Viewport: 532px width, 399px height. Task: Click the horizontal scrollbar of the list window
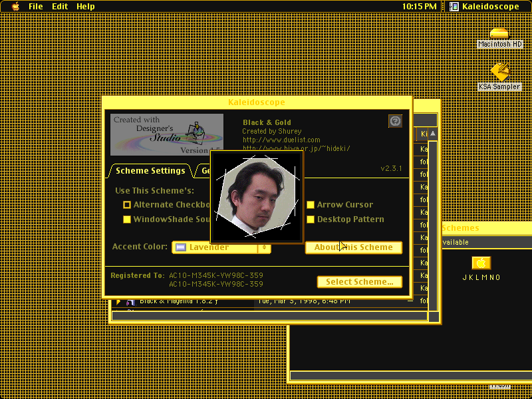pyautogui.click(x=269, y=317)
